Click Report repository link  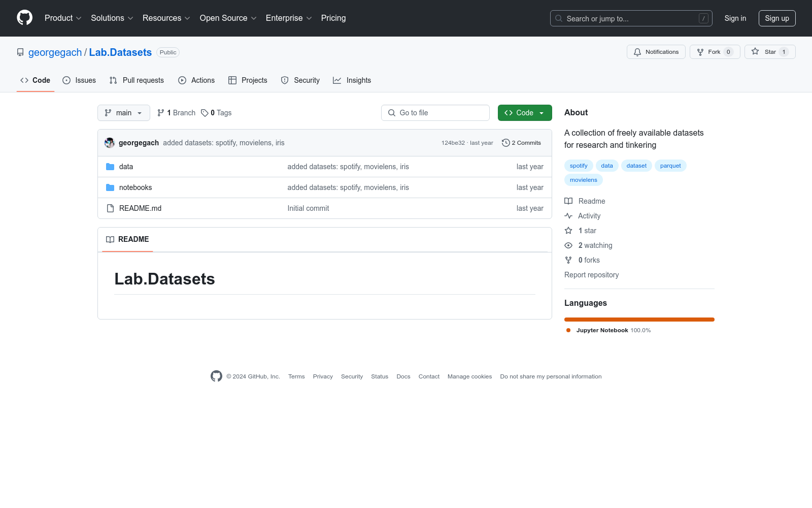(591, 275)
